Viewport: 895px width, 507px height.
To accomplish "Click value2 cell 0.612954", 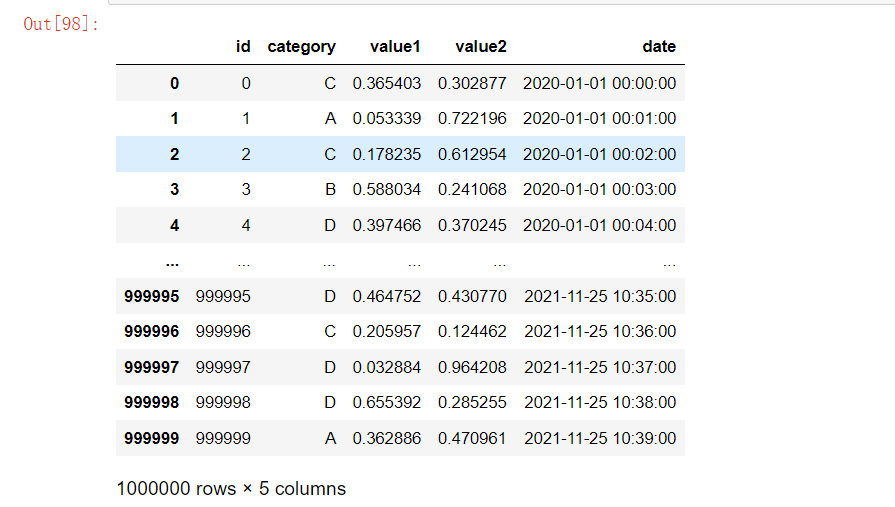I will [x=472, y=154].
